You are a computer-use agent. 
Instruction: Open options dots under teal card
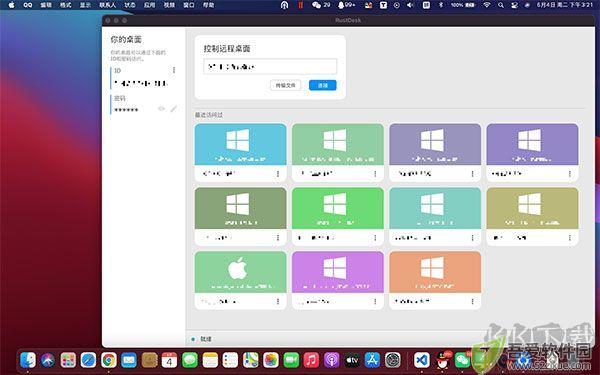[x=472, y=238]
